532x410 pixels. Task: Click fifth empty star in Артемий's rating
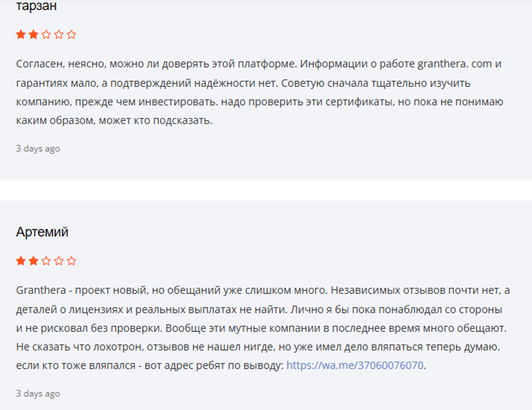(x=72, y=261)
